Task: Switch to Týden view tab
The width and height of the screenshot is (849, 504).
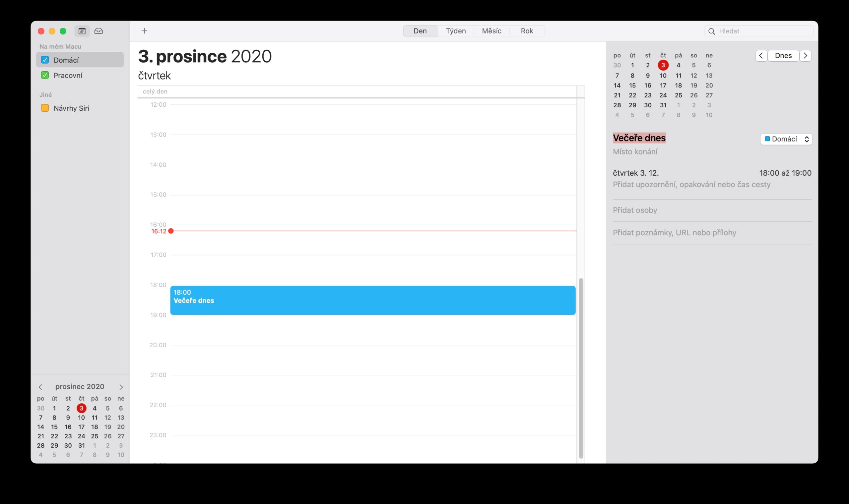Action: [455, 31]
